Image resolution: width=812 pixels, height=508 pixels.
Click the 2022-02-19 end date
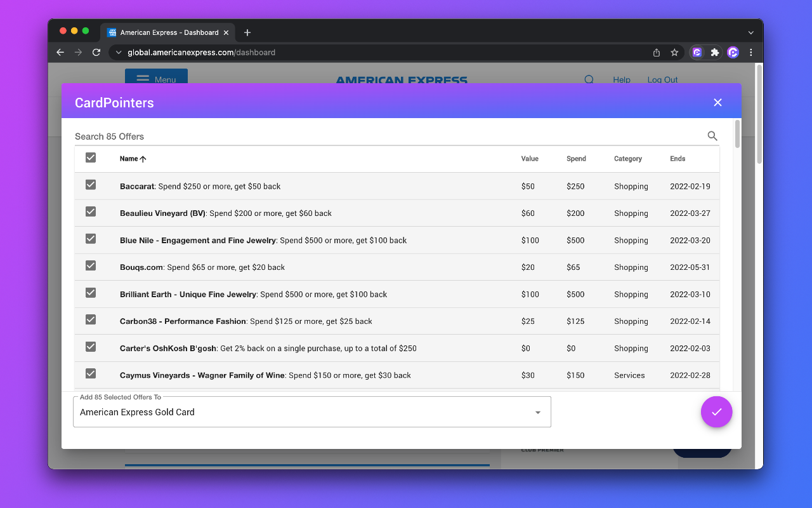(690, 187)
